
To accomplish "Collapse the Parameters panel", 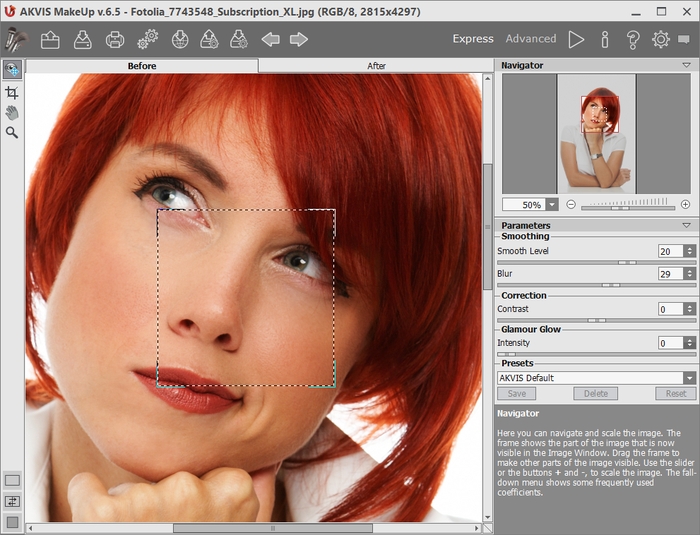I will pyautogui.click(x=687, y=225).
